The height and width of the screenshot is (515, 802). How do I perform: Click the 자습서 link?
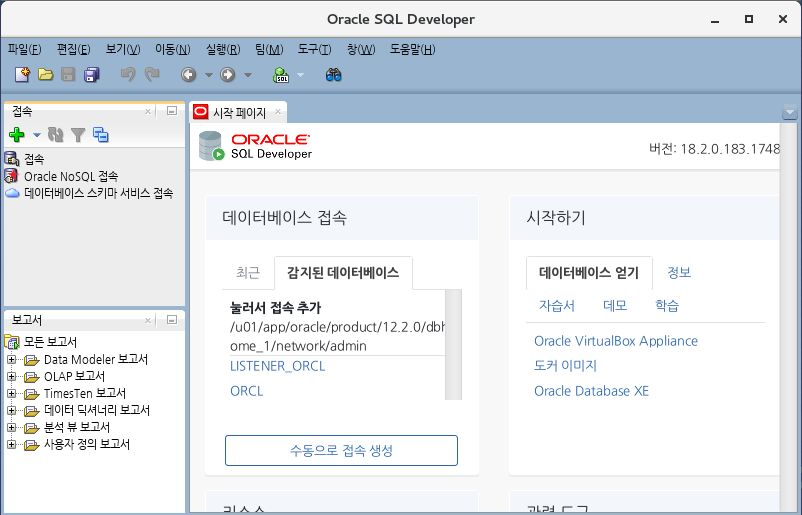pos(557,306)
